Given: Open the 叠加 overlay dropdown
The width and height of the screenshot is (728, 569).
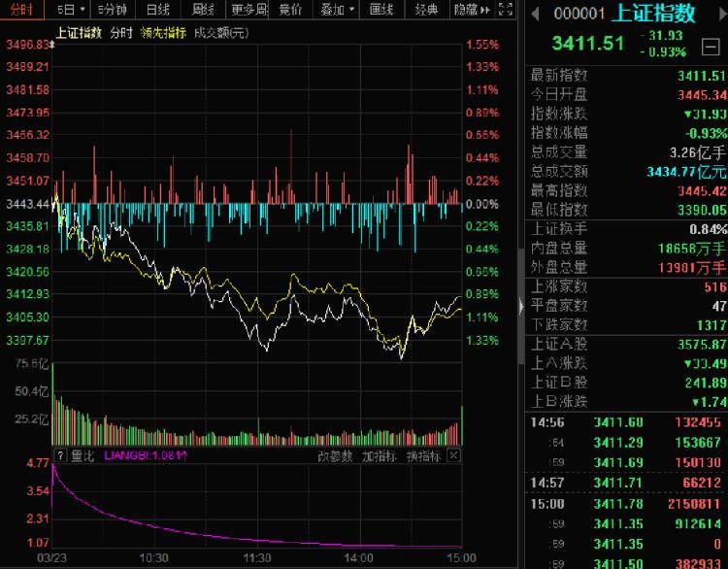Looking at the screenshot, I should [337, 10].
